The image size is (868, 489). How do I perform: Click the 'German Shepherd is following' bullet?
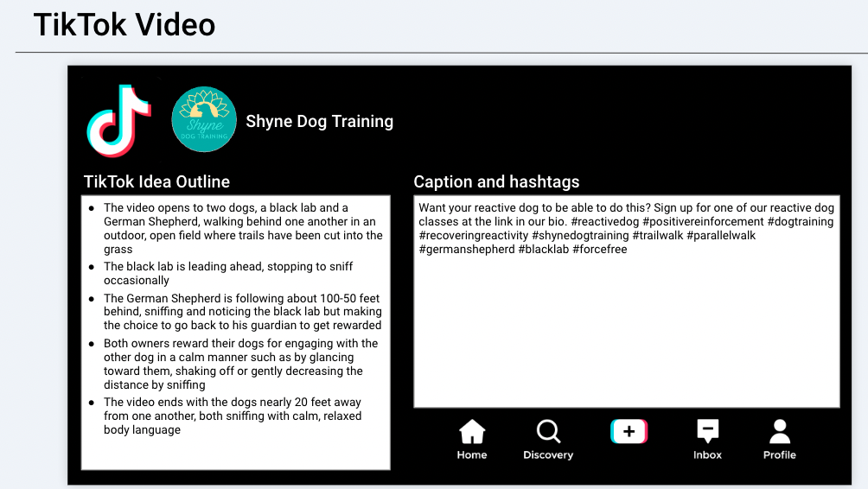[242, 311]
